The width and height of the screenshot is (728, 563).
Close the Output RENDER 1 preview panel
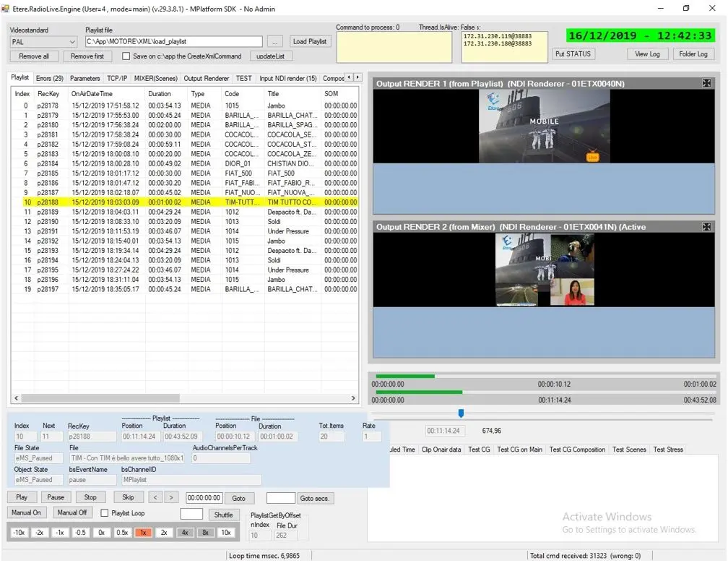[x=706, y=84]
